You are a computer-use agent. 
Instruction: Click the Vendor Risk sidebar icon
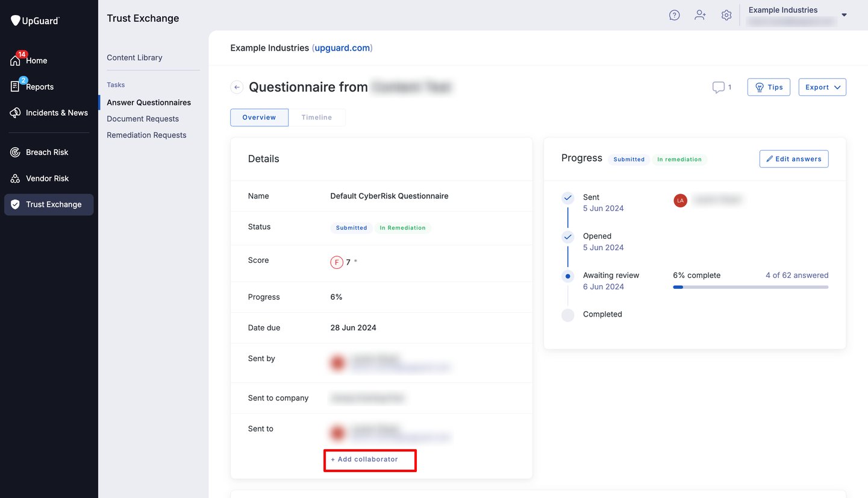coord(15,178)
